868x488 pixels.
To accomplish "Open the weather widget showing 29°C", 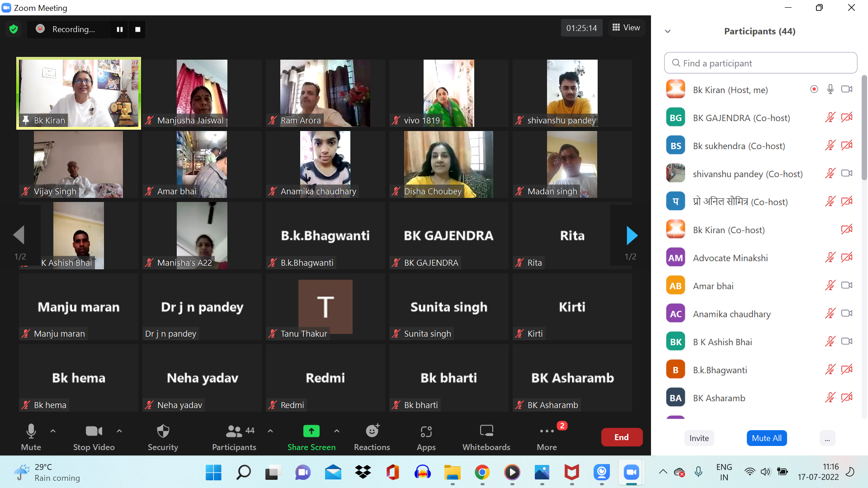I will click(47, 472).
